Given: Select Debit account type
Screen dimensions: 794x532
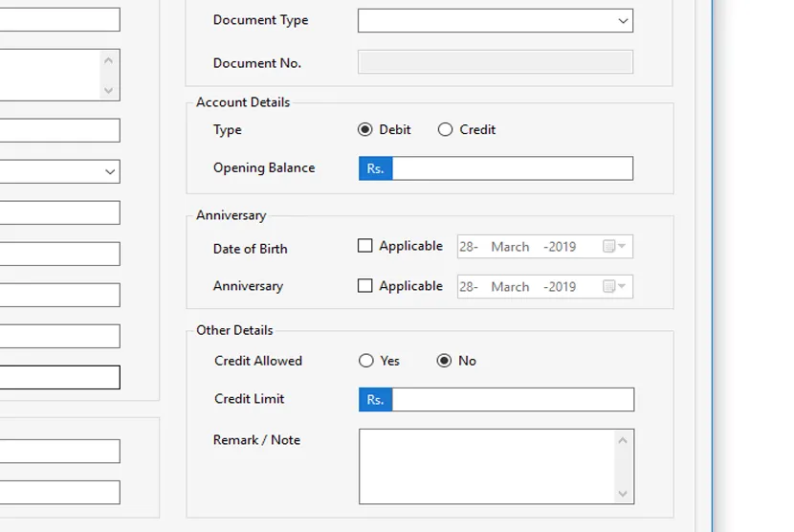Looking at the screenshot, I should (x=365, y=130).
